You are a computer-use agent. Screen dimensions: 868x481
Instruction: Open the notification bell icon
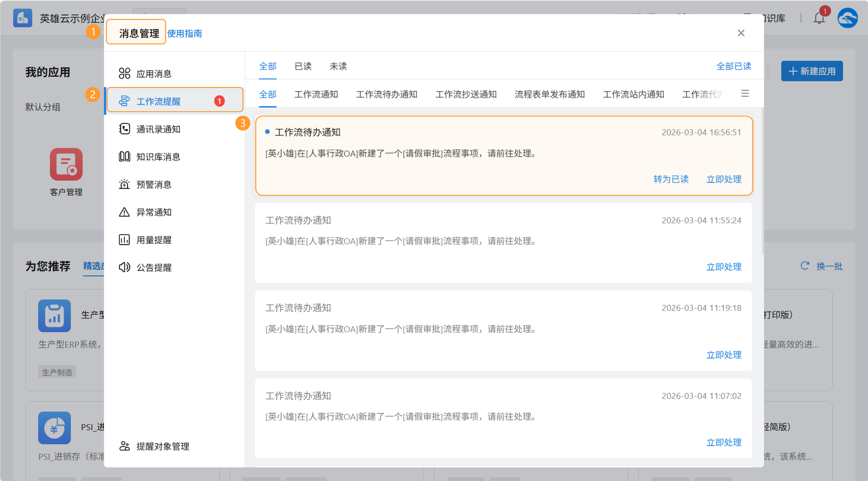819,18
